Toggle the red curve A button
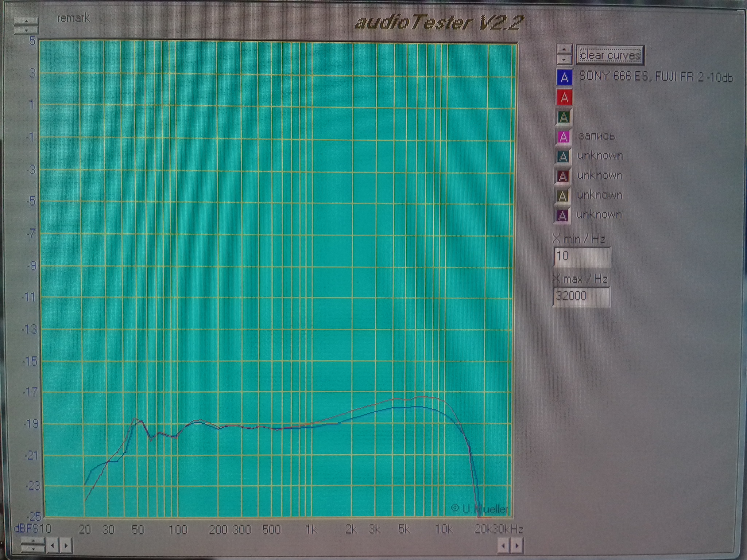 click(564, 97)
